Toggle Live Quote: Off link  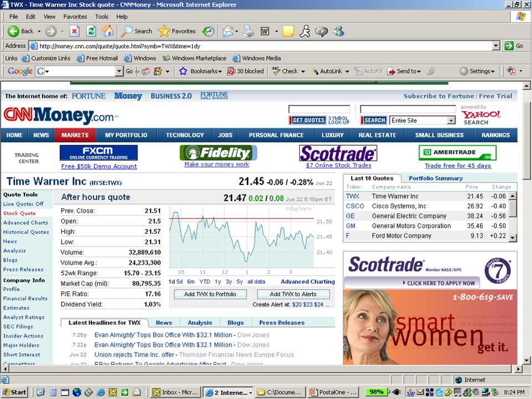tap(23, 204)
